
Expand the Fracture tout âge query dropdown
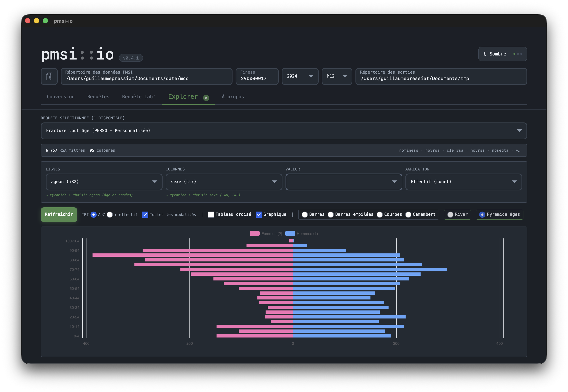click(x=284, y=131)
